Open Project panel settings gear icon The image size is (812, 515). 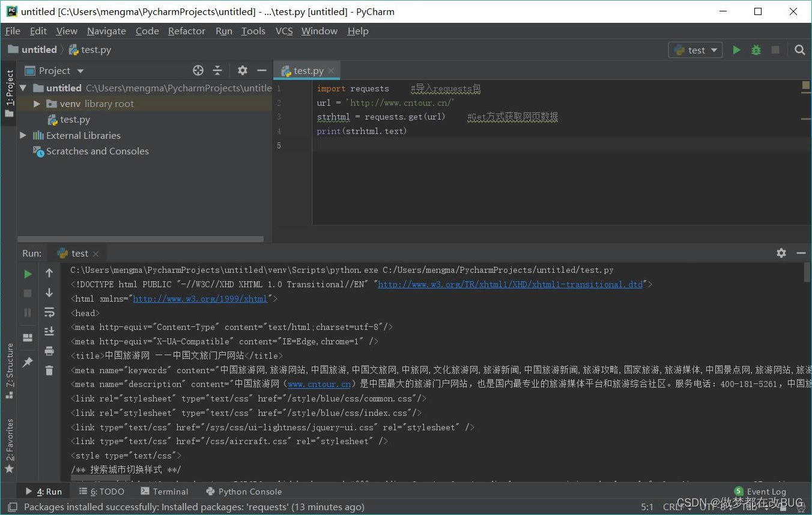(243, 70)
